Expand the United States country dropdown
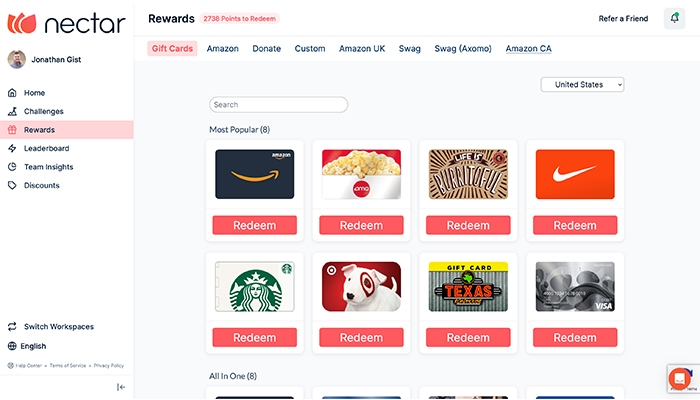Screen dimensions: 700x400 pyautogui.click(x=582, y=84)
